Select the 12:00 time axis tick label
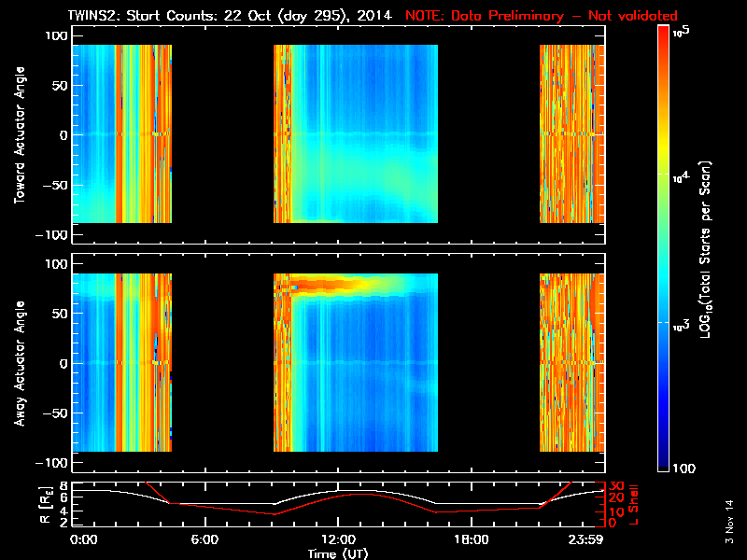The width and height of the screenshot is (747, 560). (336, 539)
